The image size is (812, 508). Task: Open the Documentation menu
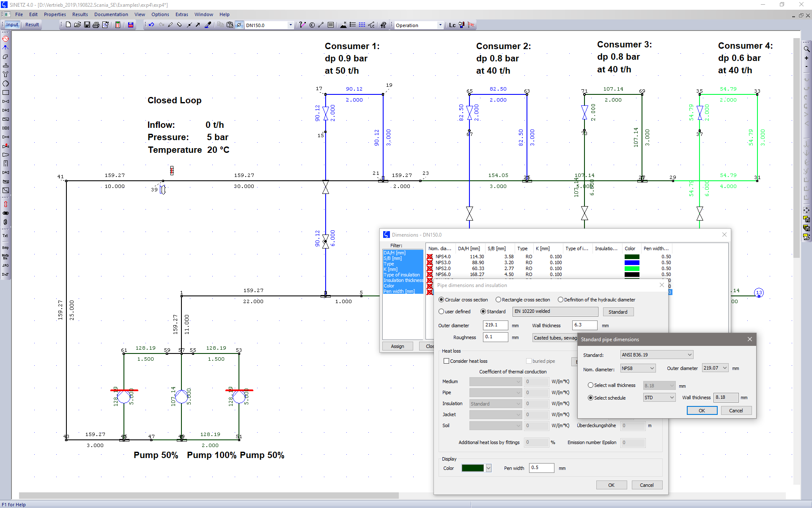111,14
